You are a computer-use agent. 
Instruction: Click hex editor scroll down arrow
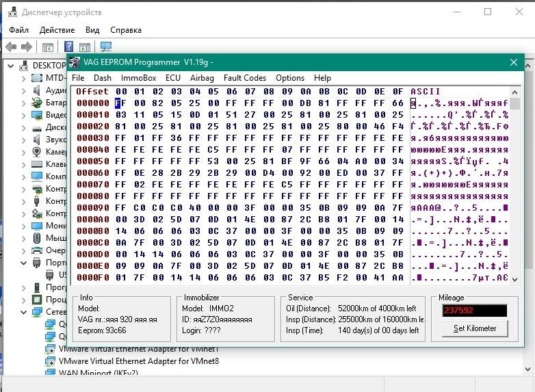(515, 279)
